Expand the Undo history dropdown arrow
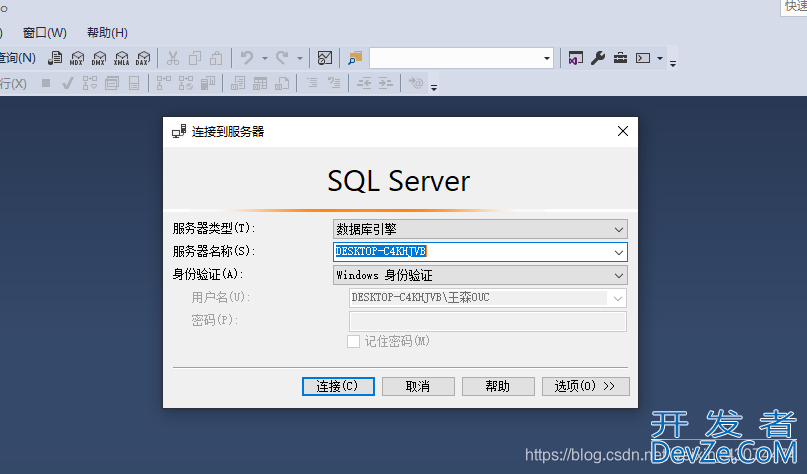Screen dimensions: 807x474 [265, 58]
